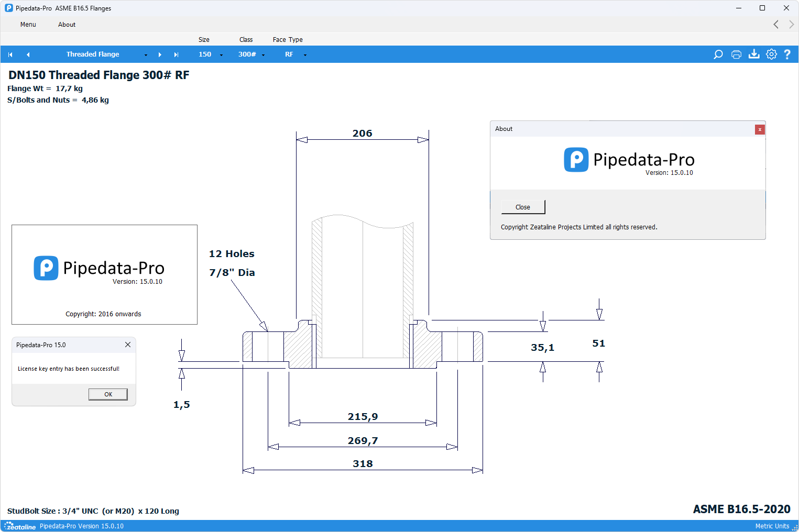Click Copyright Zeataline Projects Limited text

pos(579,227)
